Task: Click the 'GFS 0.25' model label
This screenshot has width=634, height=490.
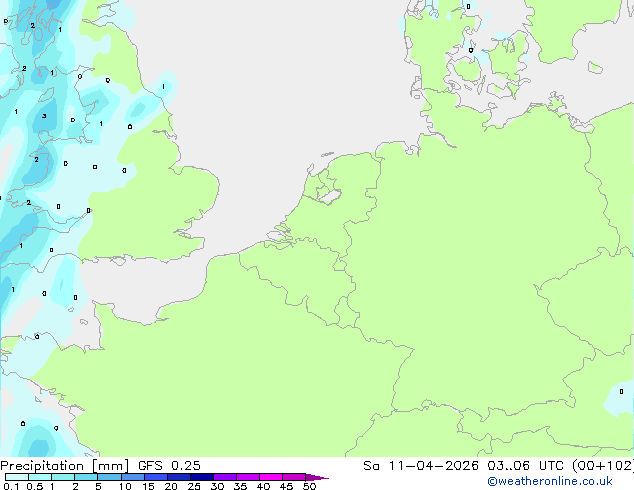Action: click(x=169, y=466)
